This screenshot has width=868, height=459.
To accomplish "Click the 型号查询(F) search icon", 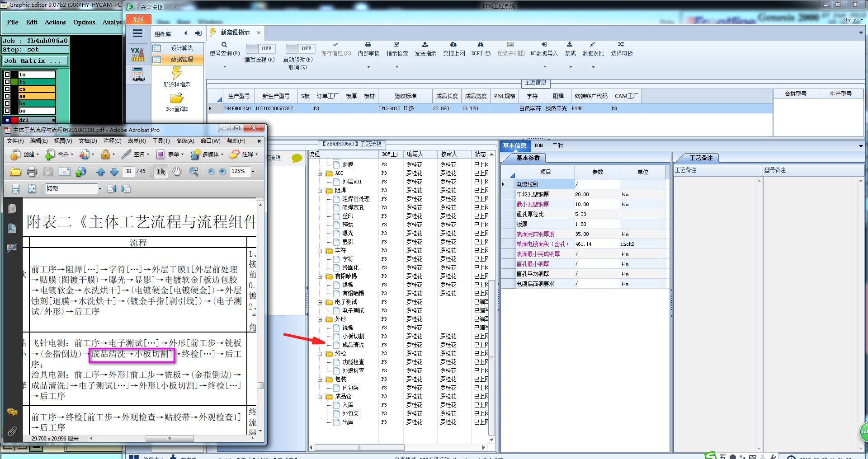I will click(224, 45).
